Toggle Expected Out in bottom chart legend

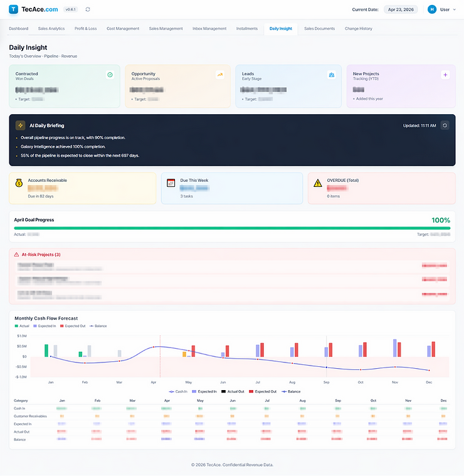point(263,391)
